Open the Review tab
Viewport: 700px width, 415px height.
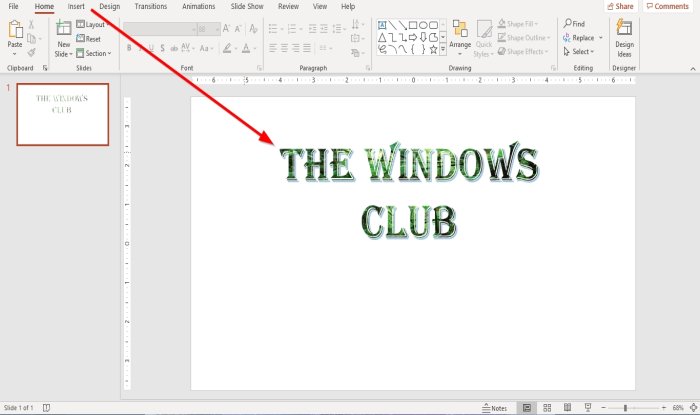tap(288, 6)
